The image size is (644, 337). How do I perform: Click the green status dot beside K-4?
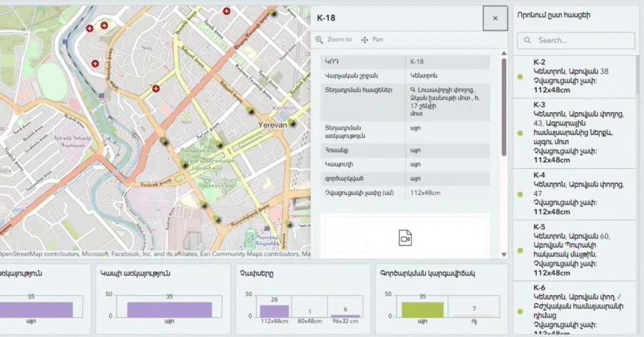coord(520,194)
